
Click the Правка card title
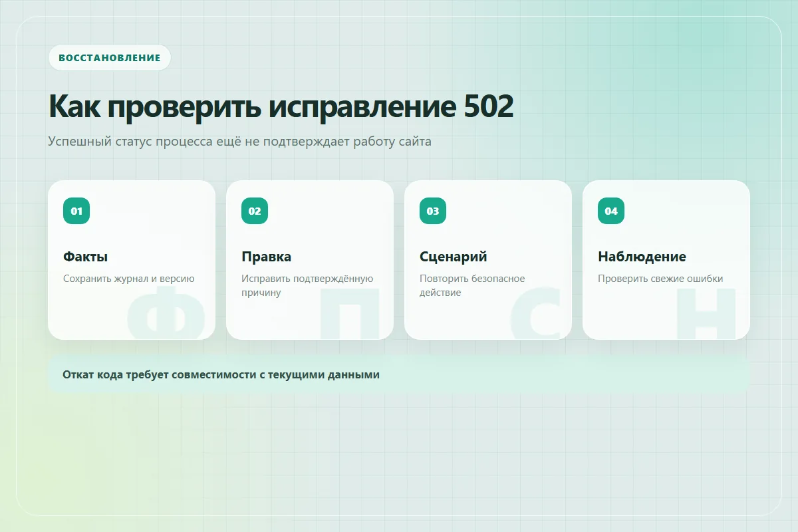tap(266, 257)
